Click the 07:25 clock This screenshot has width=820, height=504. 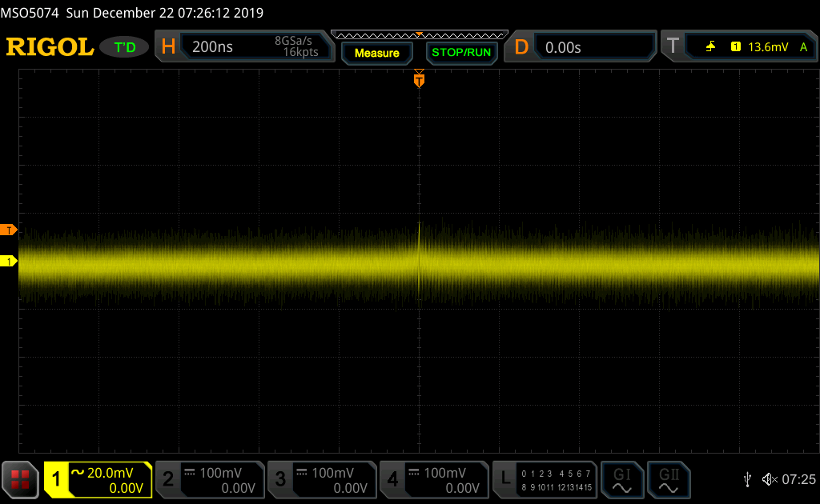point(798,479)
